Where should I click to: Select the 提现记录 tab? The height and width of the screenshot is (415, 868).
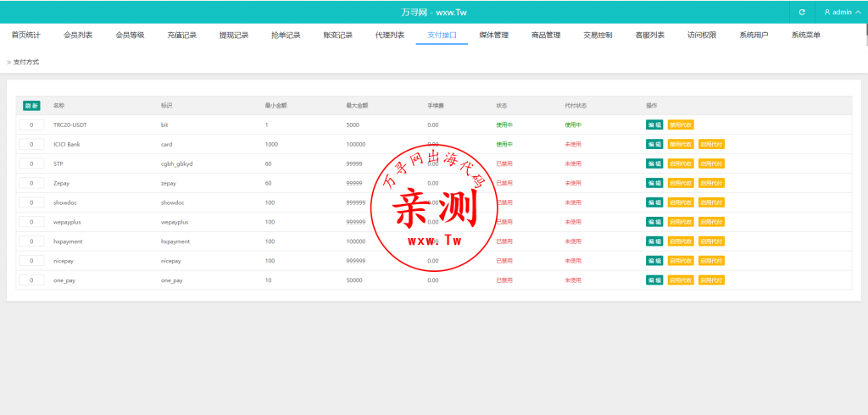234,35
